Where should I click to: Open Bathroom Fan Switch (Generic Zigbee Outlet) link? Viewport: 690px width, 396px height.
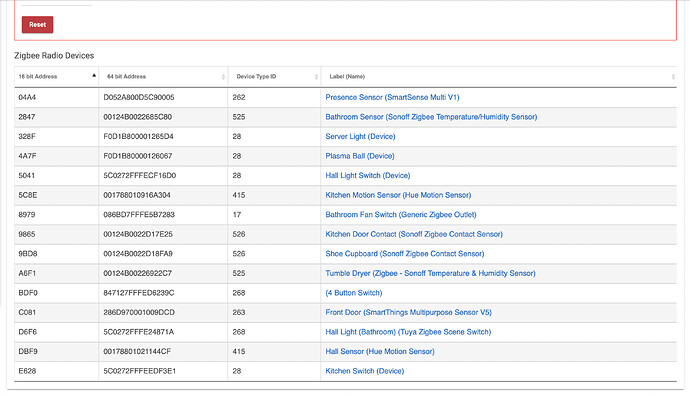(400, 215)
